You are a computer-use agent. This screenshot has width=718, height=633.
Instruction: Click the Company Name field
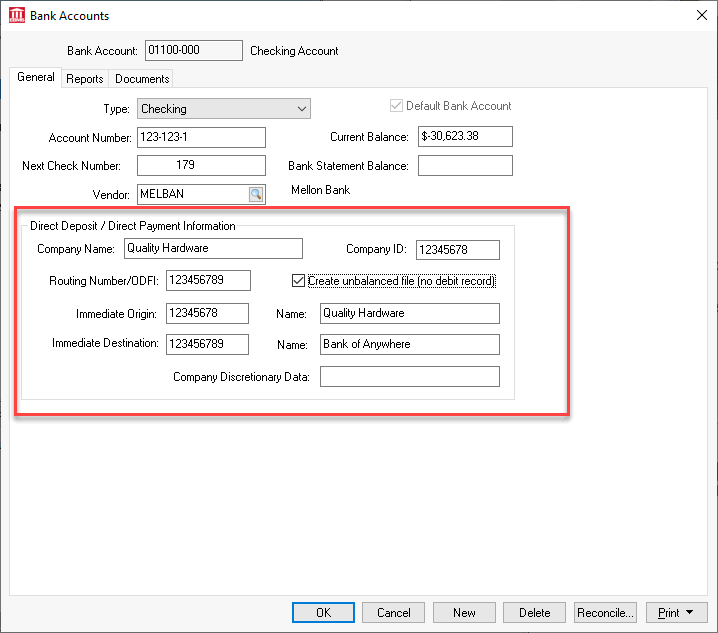coord(213,248)
